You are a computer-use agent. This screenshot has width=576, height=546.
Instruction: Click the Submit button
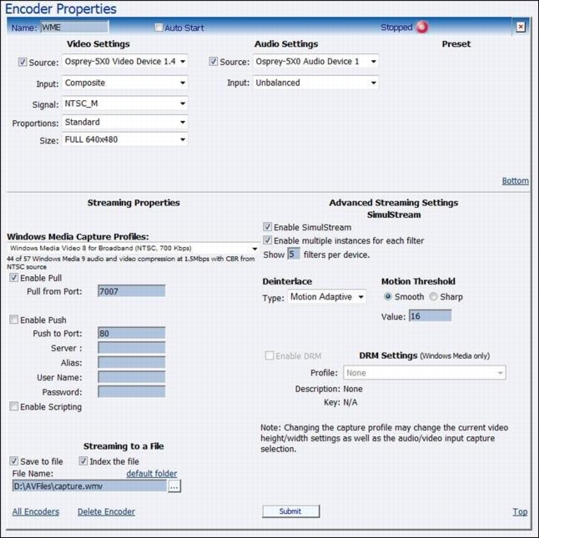tap(291, 511)
